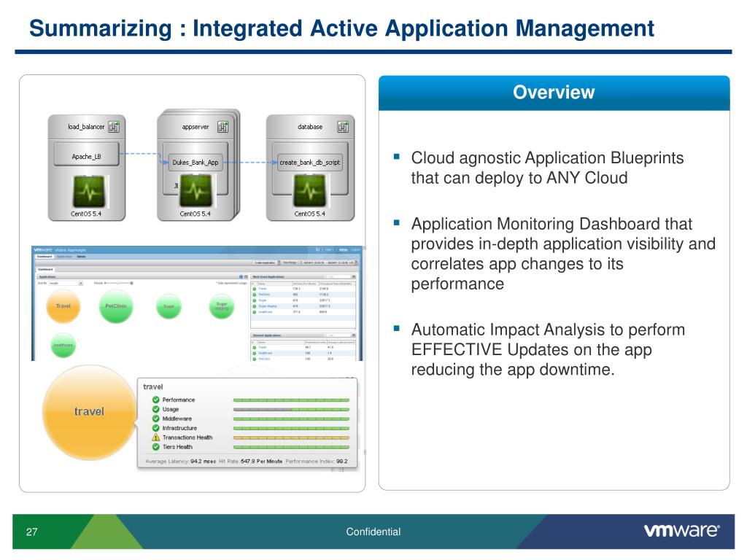
Task: Click the Middleware label in travel popup
Action: pyautogui.click(x=177, y=419)
